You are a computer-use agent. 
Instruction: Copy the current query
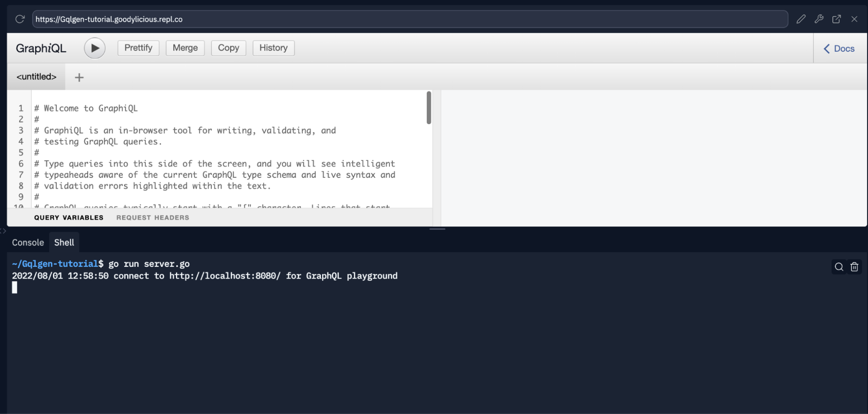point(228,48)
